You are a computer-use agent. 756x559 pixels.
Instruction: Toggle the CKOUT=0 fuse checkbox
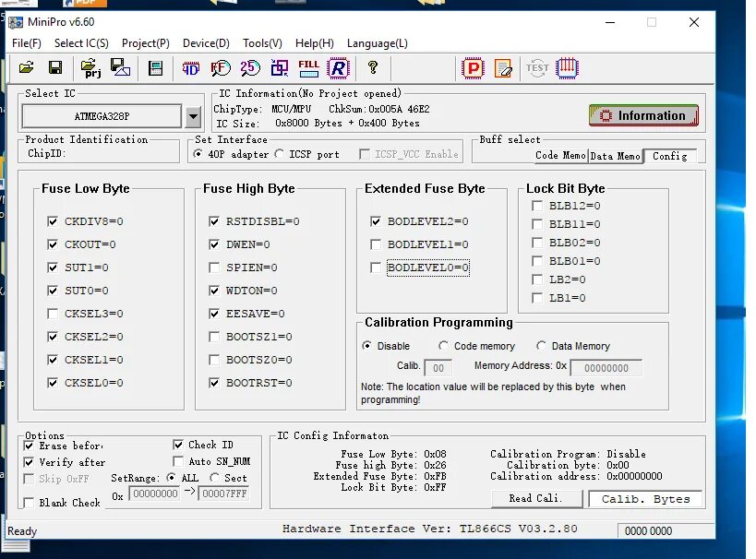[x=53, y=244]
